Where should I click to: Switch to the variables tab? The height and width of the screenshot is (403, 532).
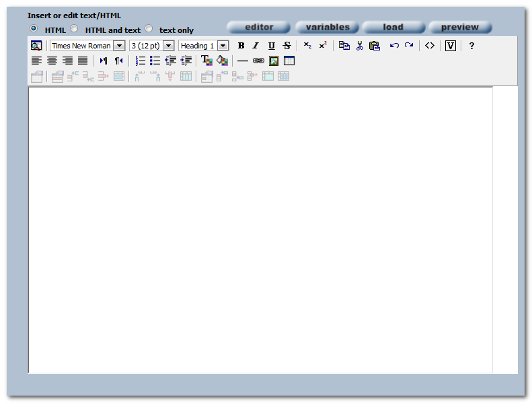[327, 27]
